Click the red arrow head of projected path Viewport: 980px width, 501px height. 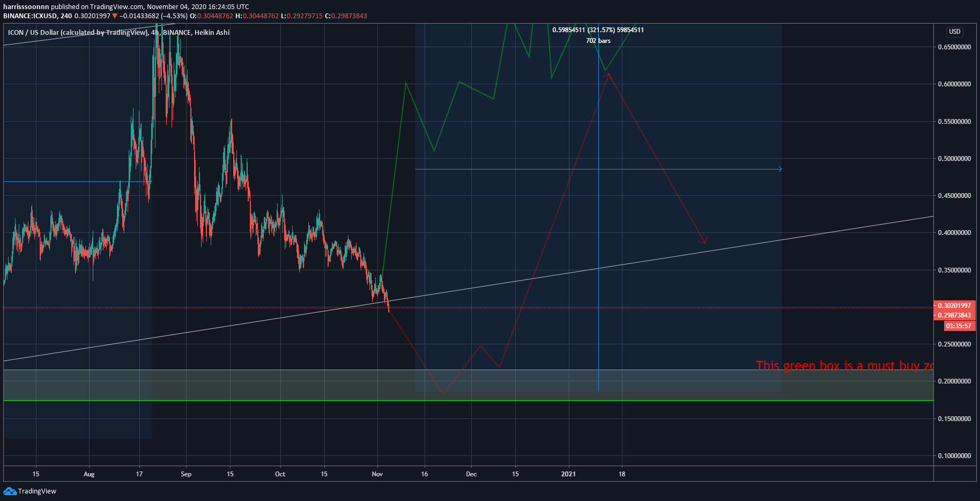(704, 240)
